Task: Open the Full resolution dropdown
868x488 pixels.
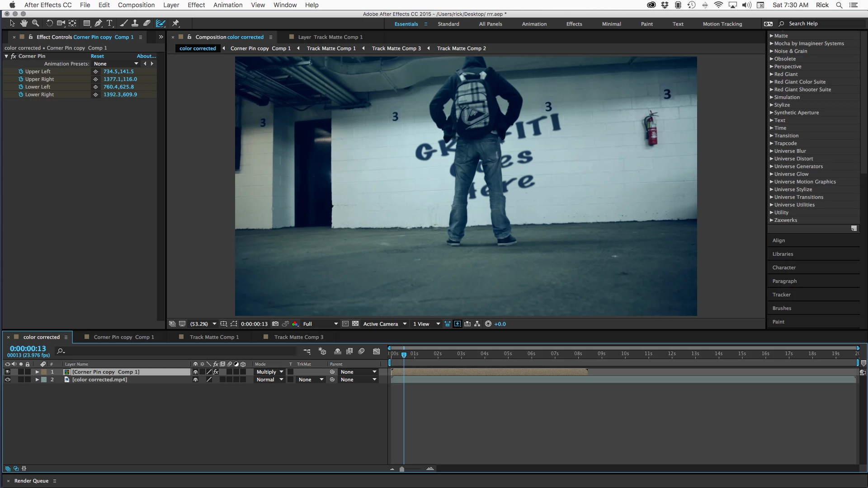Action: pos(320,324)
